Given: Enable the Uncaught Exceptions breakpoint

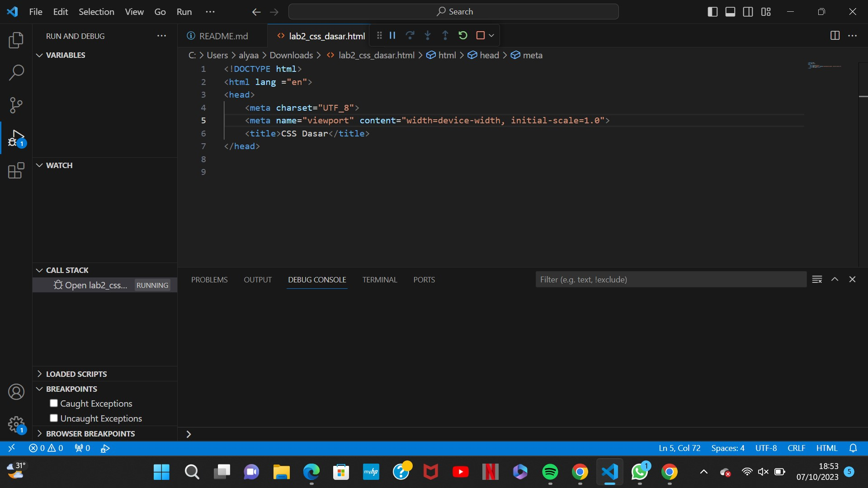Looking at the screenshot, I should [x=53, y=418].
